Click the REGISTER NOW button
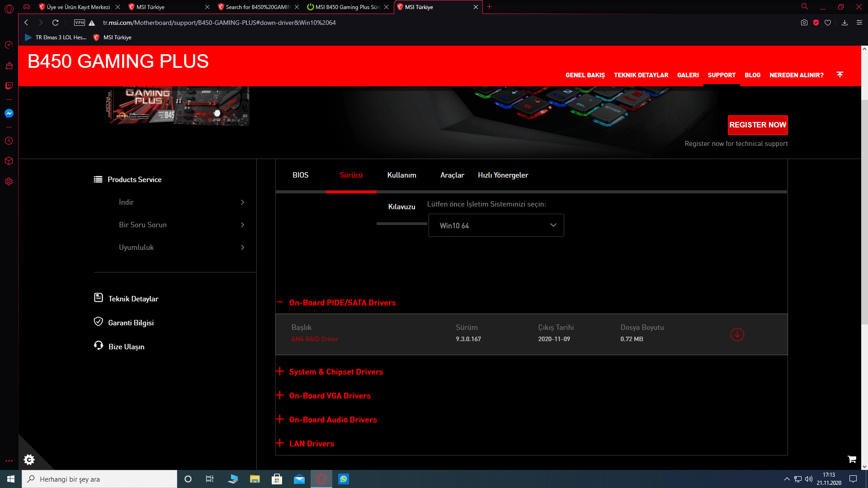Viewport: 868px width, 488px height. pyautogui.click(x=757, y=125)
